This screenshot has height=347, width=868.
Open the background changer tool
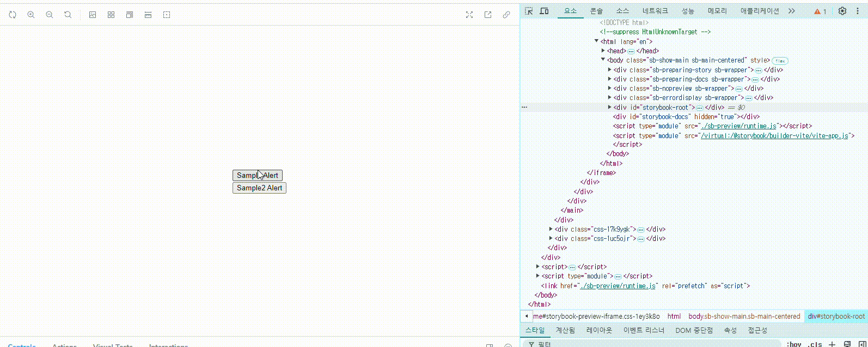pos(93,15)
